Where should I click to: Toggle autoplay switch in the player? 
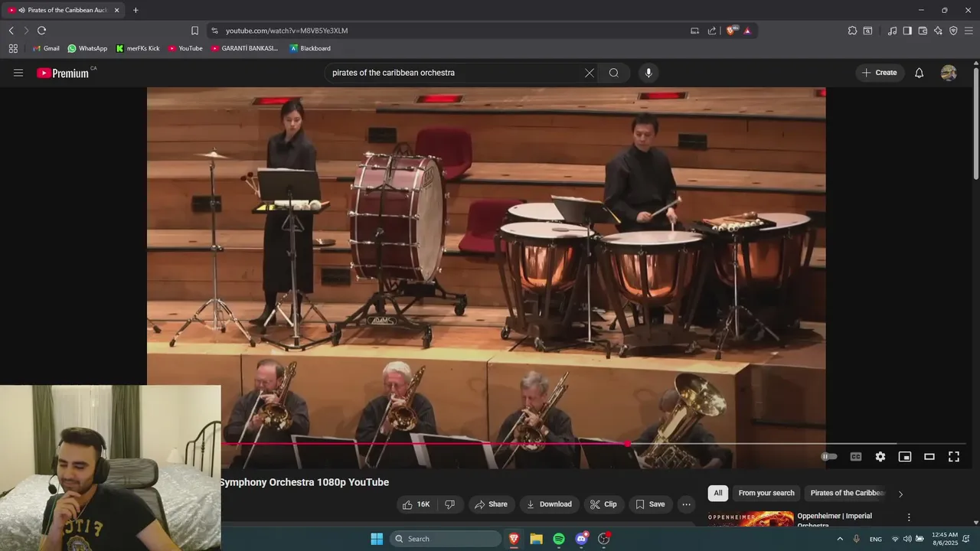(x=829, y=457)
